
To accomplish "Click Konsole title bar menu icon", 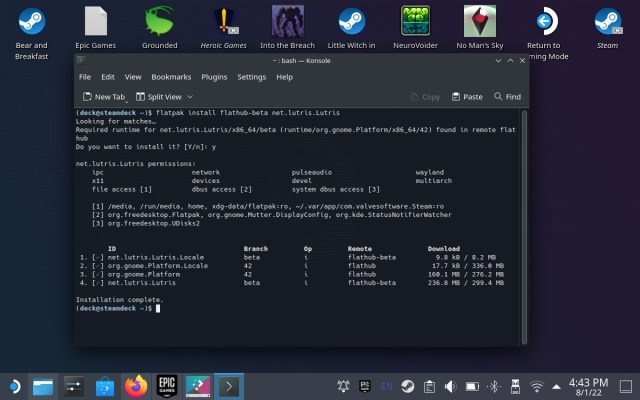I will coord(81,60).
